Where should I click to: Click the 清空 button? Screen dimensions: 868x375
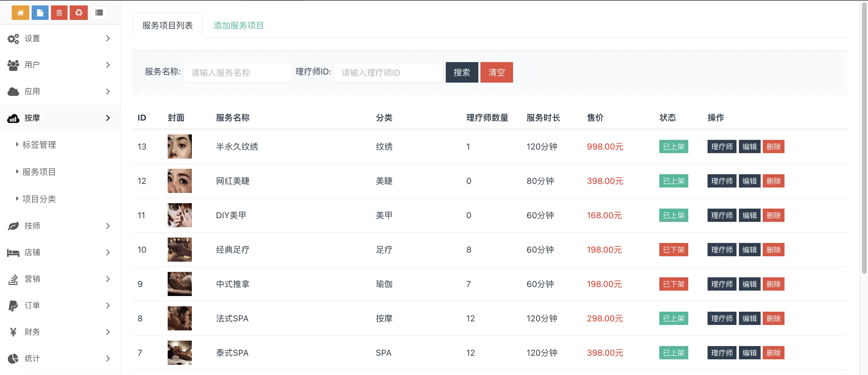click(496, 72)
